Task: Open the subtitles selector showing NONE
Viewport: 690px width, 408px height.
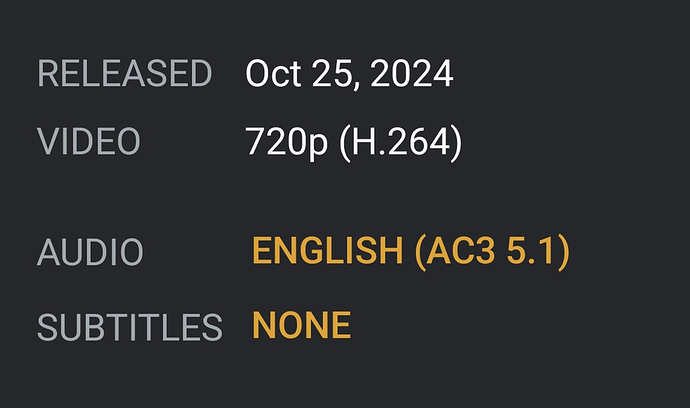Action: pos(301,325)
